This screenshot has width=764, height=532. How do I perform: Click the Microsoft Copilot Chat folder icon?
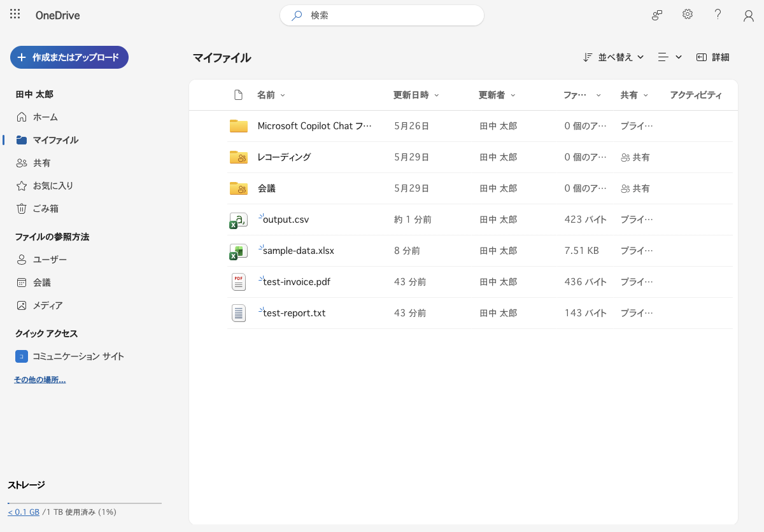239,126
